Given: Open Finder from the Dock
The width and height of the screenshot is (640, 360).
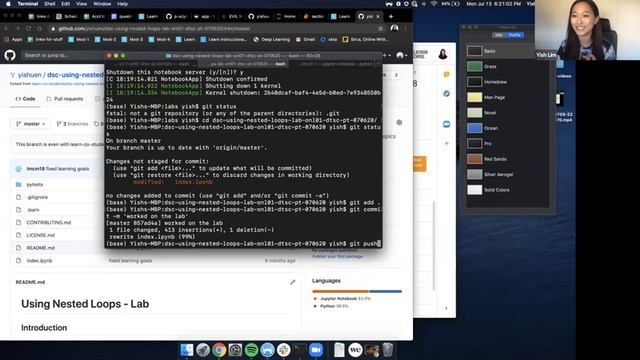Looking at the screenshot, I should coord(187,350).
